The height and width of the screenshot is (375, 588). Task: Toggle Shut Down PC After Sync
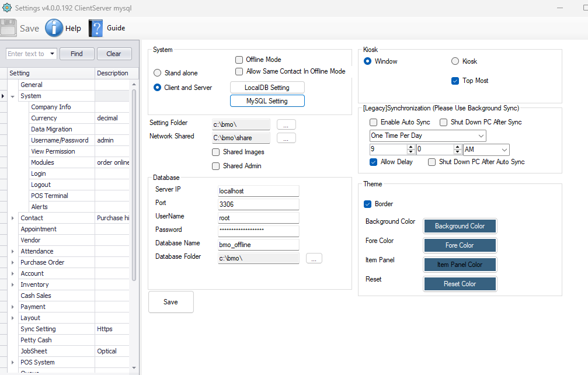(x=443, y=122)
